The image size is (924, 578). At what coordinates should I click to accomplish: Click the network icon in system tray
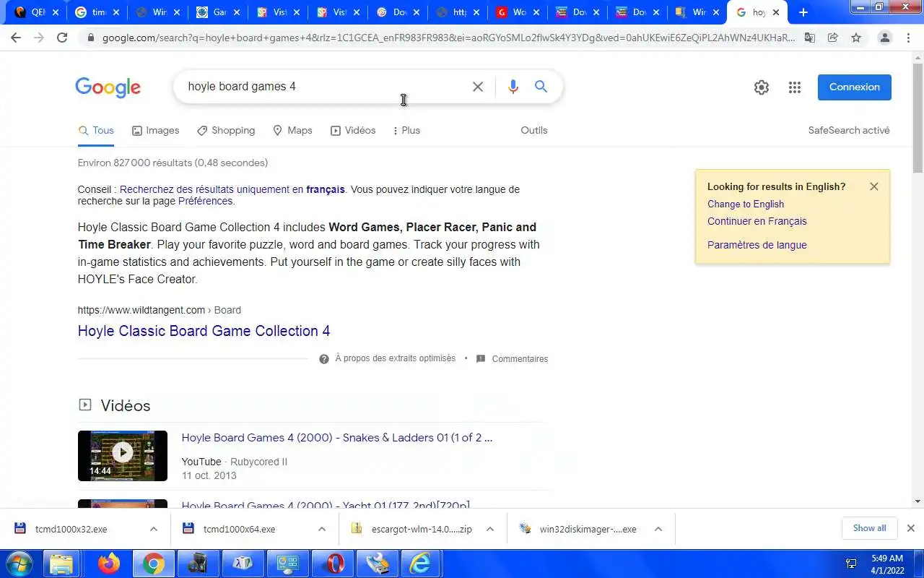pos(851,564)
